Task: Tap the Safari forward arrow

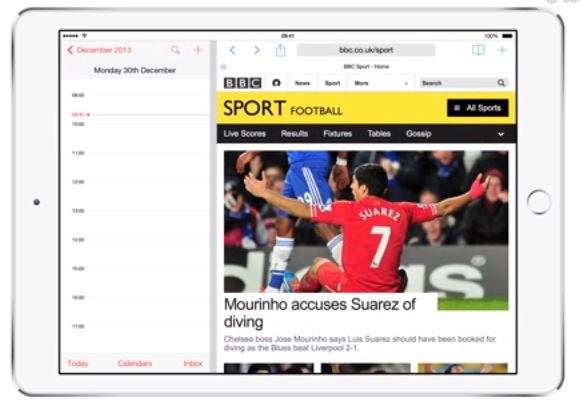Action: pos(257,50)
